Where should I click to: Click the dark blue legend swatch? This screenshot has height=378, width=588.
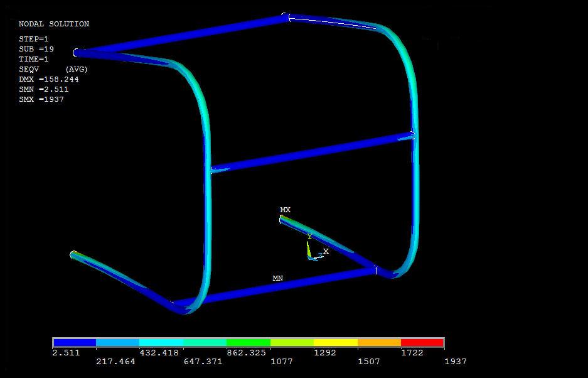point(75,342)
